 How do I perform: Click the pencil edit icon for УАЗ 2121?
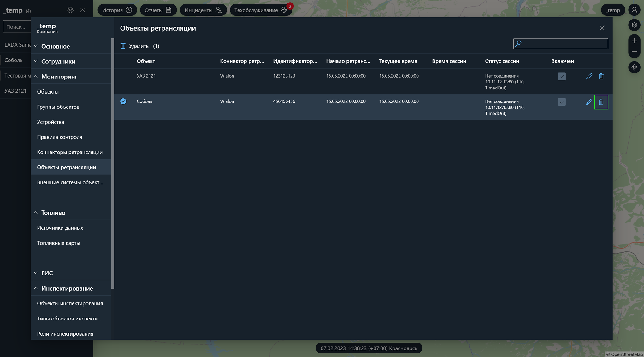click(589, 76)
